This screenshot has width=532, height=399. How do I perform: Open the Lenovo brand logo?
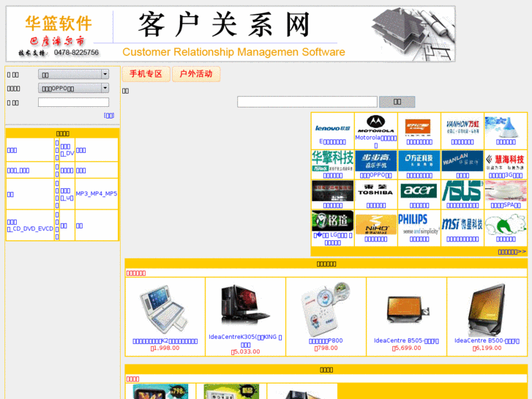[332, 127]
